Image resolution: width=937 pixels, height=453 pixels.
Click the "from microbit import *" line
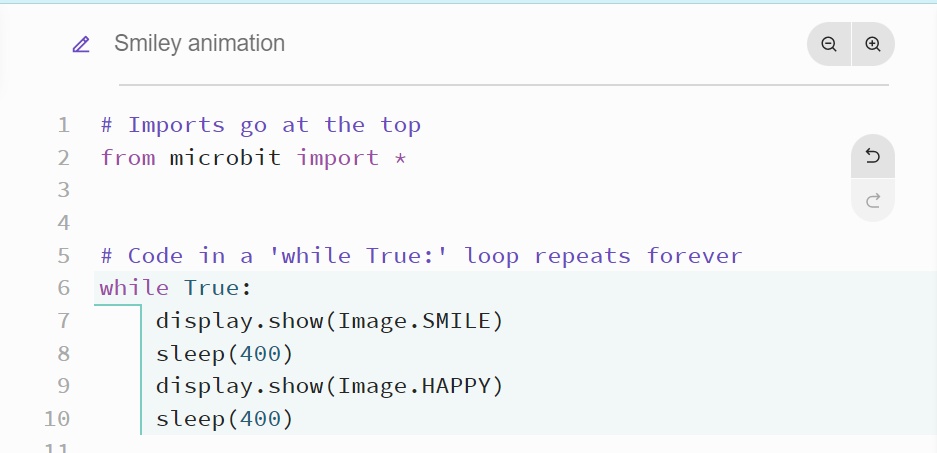253,158
